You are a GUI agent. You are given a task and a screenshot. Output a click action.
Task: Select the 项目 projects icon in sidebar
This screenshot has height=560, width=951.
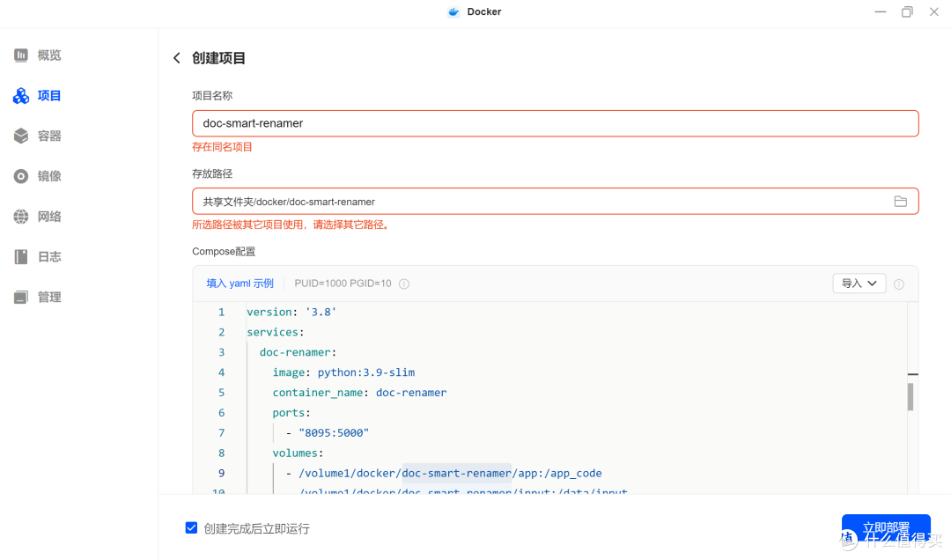pyautogui.click(x=21, y=96)
